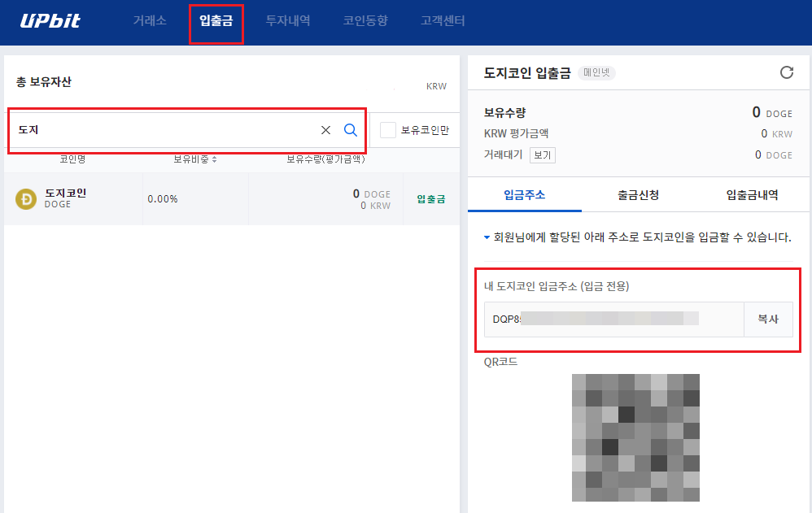Click the magnifier search icon
Viewport: 812px width, 513px height.
coord(351,130)
